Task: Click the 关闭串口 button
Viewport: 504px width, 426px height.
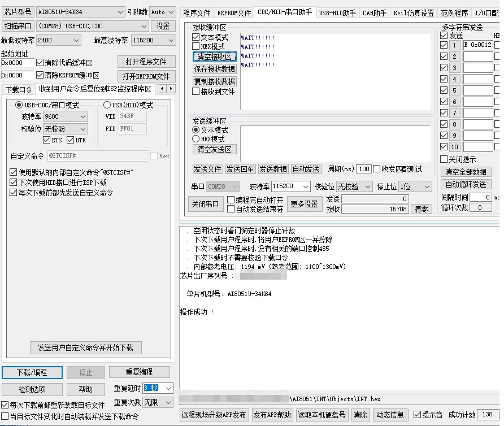Action: click(x=206, y=204)
